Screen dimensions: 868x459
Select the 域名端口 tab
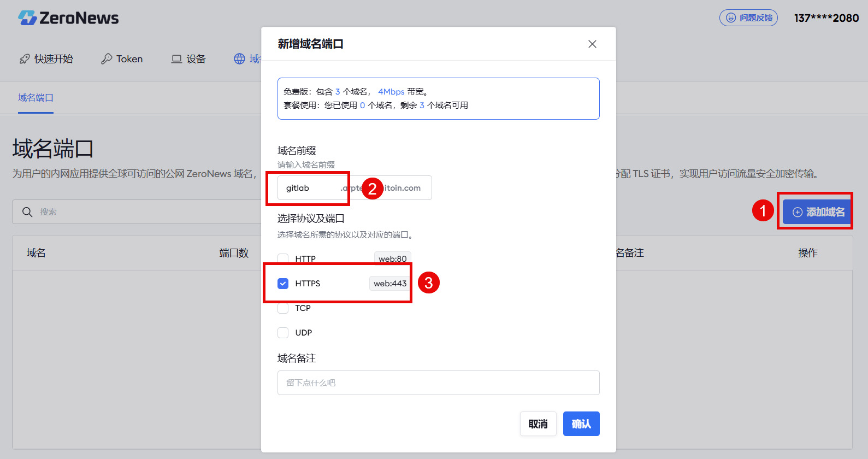[36, 98]
